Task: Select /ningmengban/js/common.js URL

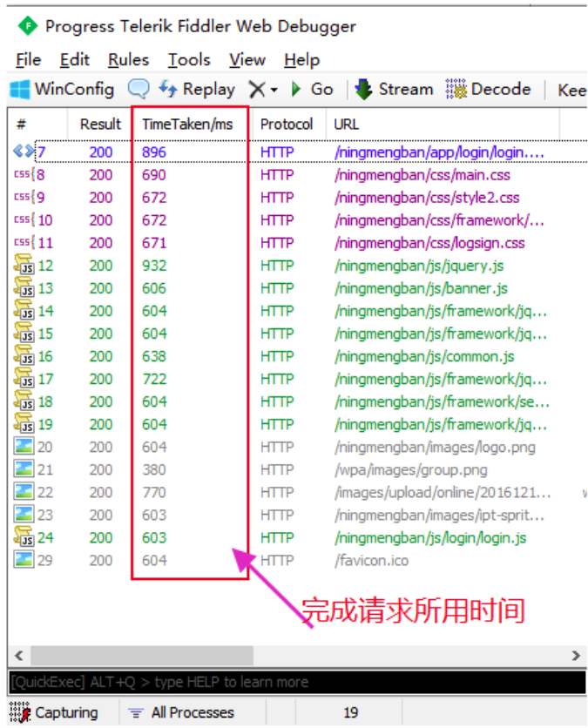Action: click(424, 356)
